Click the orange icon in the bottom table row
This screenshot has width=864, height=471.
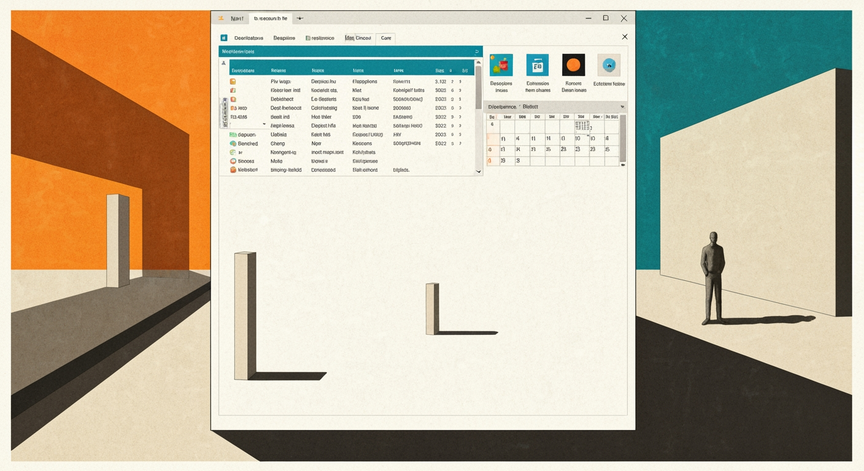(233, 170)
